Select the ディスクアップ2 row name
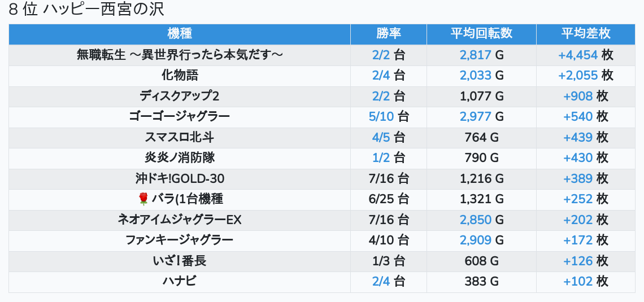Image resolution: width=644 pixels, height=302 pixels. click(x=180, y=96)
